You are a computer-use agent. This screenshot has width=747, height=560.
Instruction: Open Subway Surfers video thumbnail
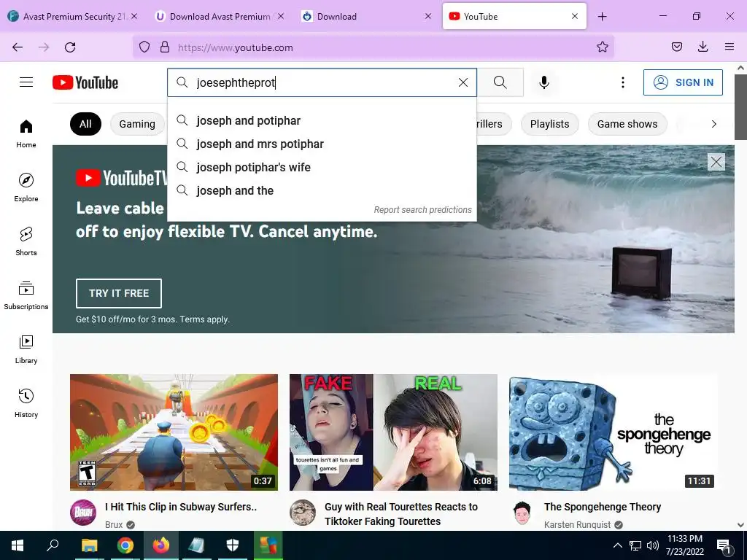pos(174,432)
